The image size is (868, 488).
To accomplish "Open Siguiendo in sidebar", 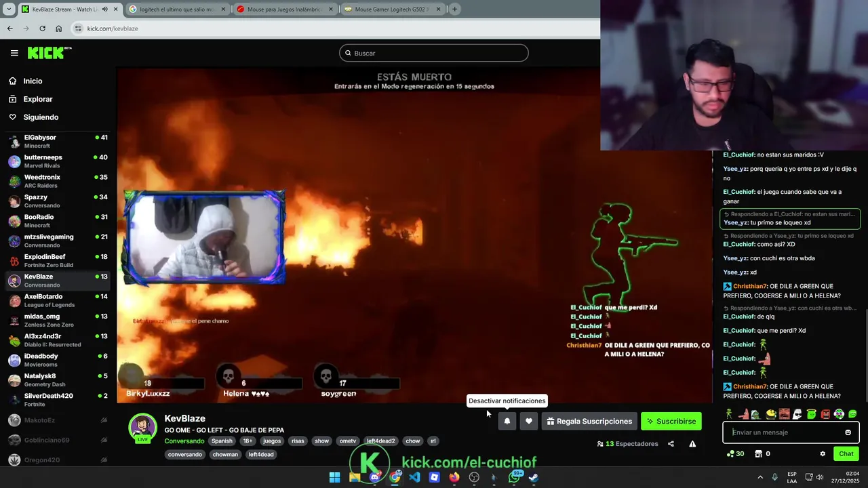I will (41, 117).
